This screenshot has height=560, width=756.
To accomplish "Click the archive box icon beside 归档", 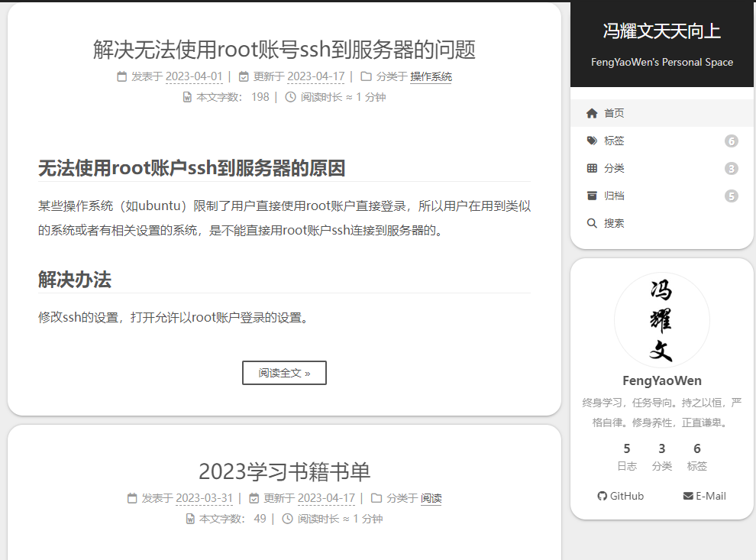I will point(592,196).
